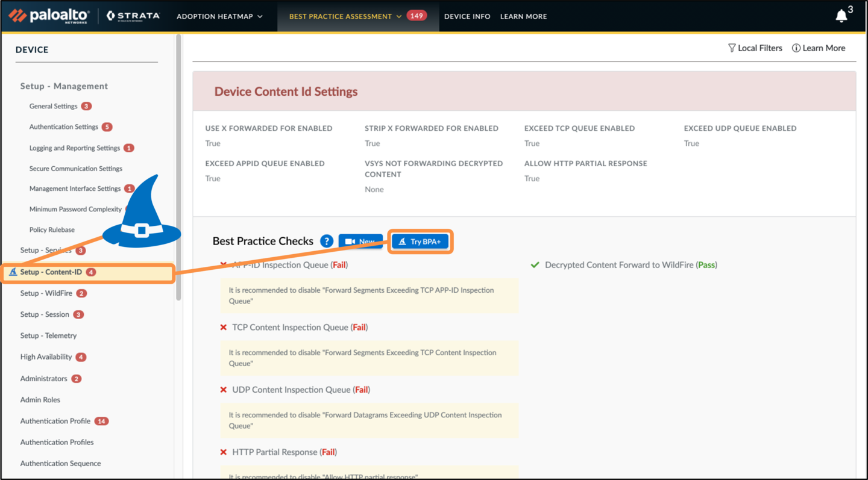The height and width of the screenshot is (480, 868).
Task: Click the None value under VSYS setting
Action: [x=374, y=190]
